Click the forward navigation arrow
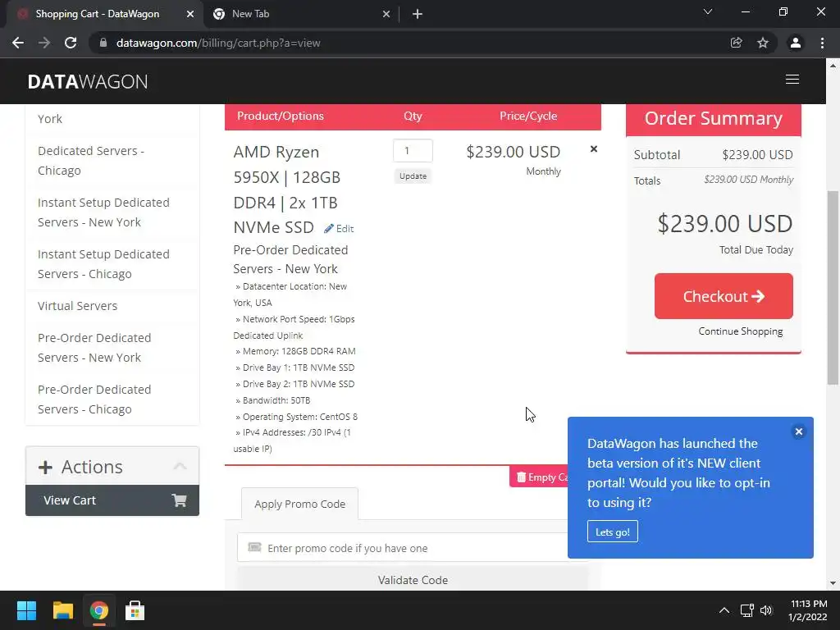The width and height of the screenshot is (840, 630). click(x=44, y=43)
